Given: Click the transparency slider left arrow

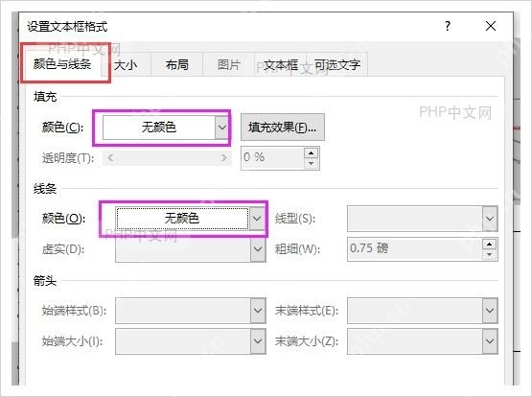Looking at the screenshot, I should point(110,158).
